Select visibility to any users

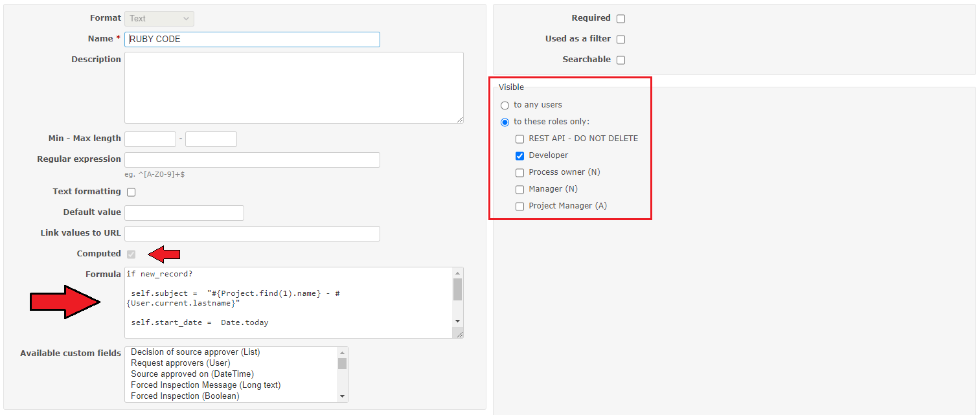[505, 105]
